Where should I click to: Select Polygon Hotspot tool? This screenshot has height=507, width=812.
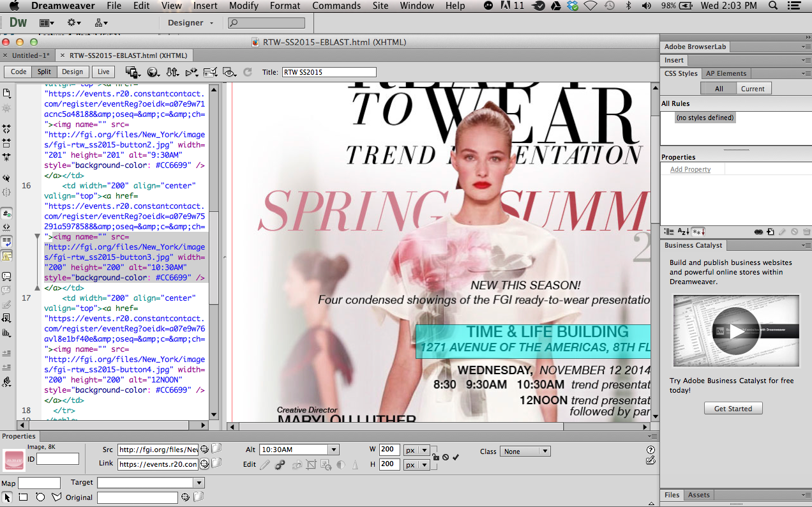click(57, 497)
